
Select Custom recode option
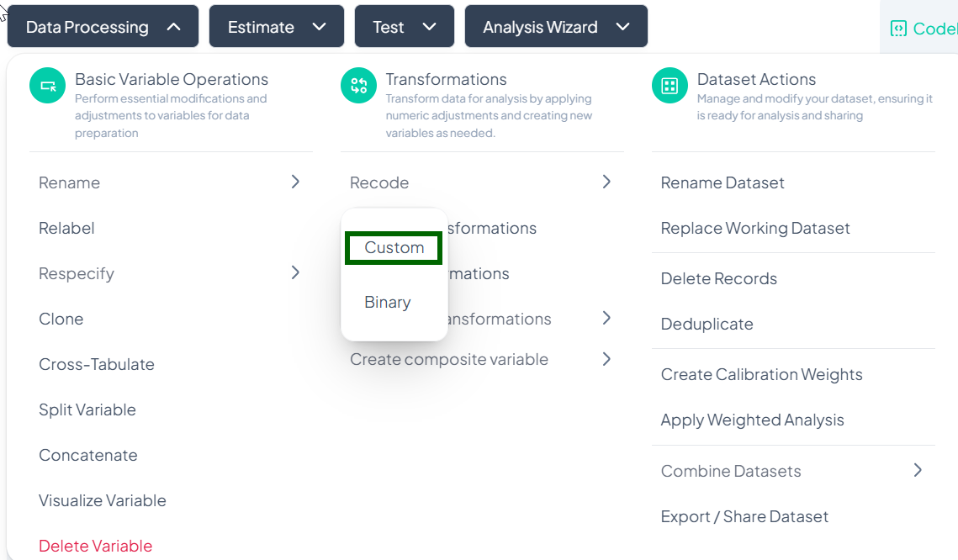[x=394, y=248]
